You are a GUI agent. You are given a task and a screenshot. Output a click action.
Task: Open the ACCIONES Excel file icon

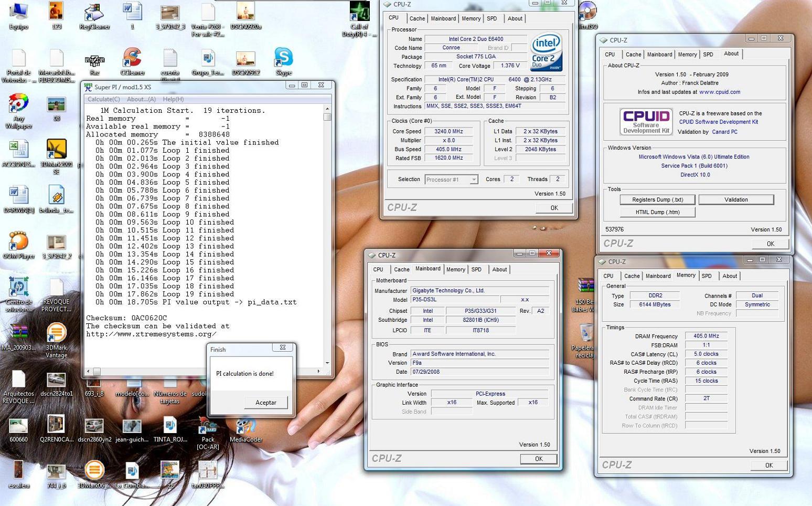point(19,154)
